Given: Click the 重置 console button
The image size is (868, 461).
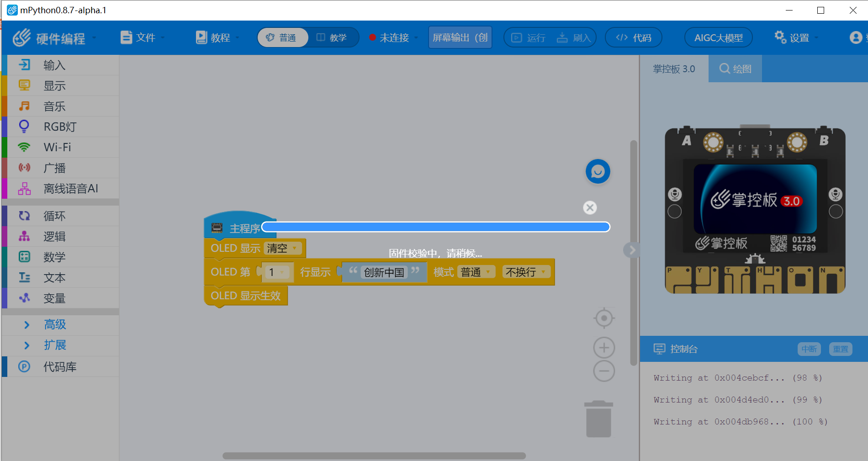Looking at the screenshot, I should 840,349.
